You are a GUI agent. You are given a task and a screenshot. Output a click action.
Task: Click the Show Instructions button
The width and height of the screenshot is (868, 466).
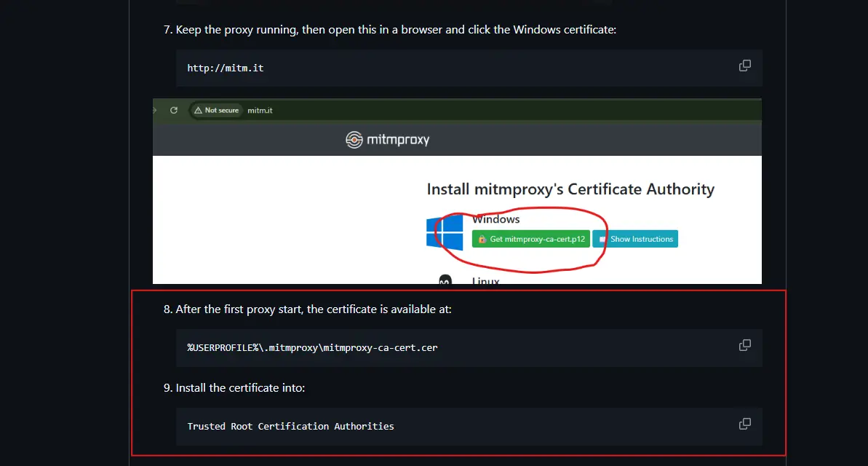coord(635,239)
